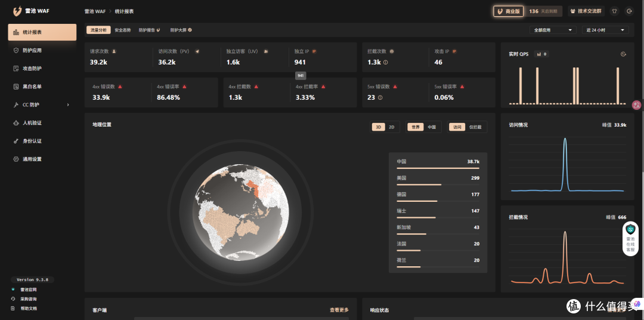This screenshot has width=644, height=320.
Task: Click the robot icon beside 人机验证
Action: (16, 122)
